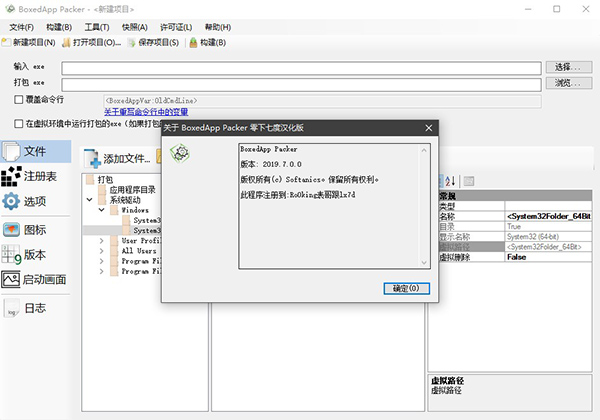This screenshot has width=600, height=420.
Task: Click the Select (选择...) button for input exe
Action: tap(569, 67)
